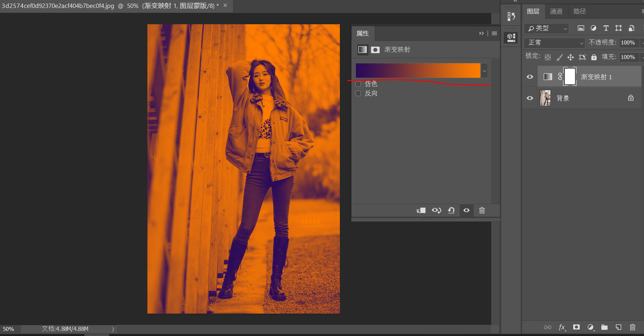Collapse Properties panel with double arrows
The image size is (644, 336).
(x=481, y=33)
